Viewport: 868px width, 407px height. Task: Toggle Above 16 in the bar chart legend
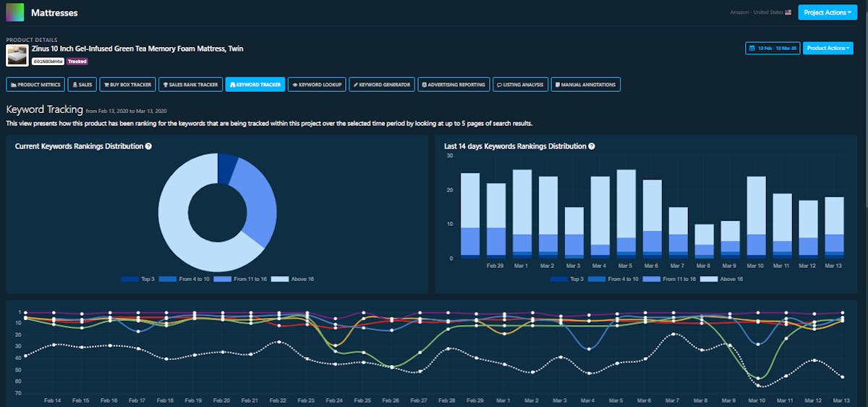tap(723, 279)
